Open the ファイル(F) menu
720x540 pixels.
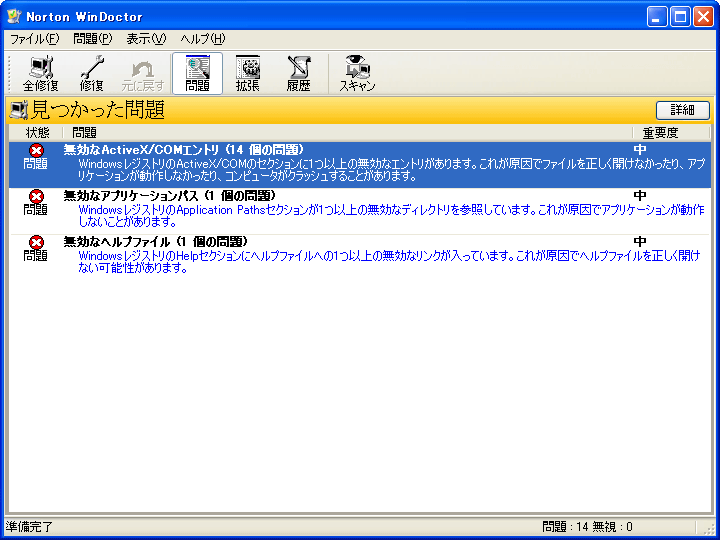34,39
